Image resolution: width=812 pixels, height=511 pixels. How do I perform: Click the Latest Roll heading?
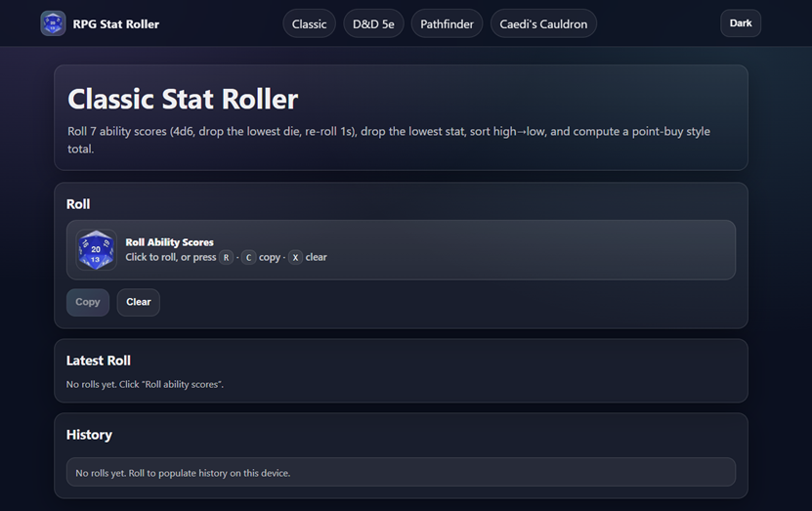99,361
